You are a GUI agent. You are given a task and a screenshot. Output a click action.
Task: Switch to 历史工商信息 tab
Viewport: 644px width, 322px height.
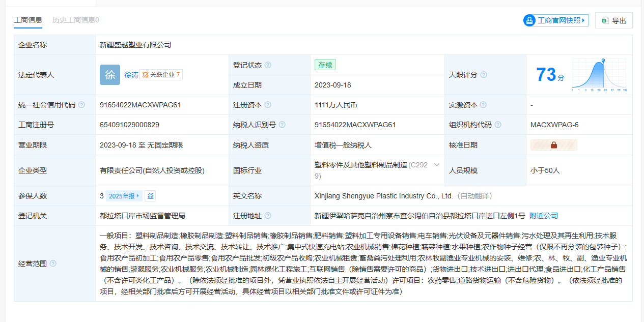[75, 20]
